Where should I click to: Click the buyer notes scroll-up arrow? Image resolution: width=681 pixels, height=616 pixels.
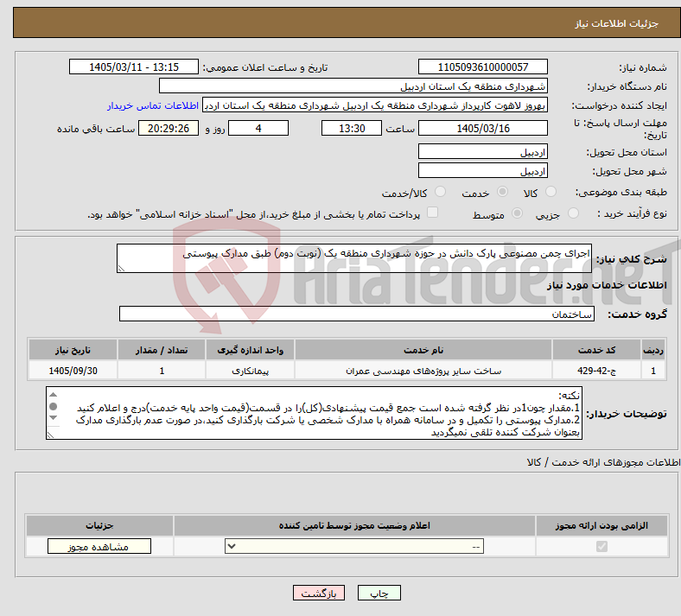54,394
